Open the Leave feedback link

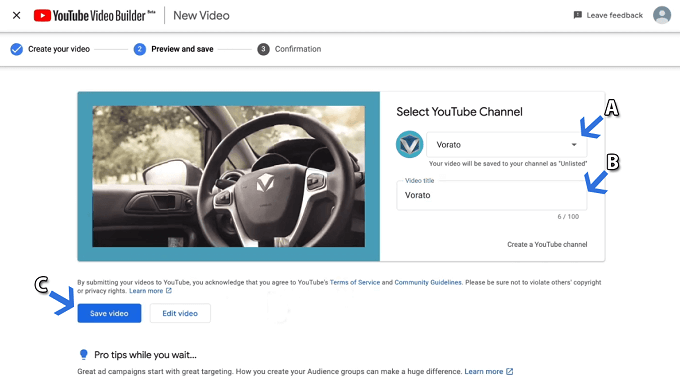click(x=608, y=15)
